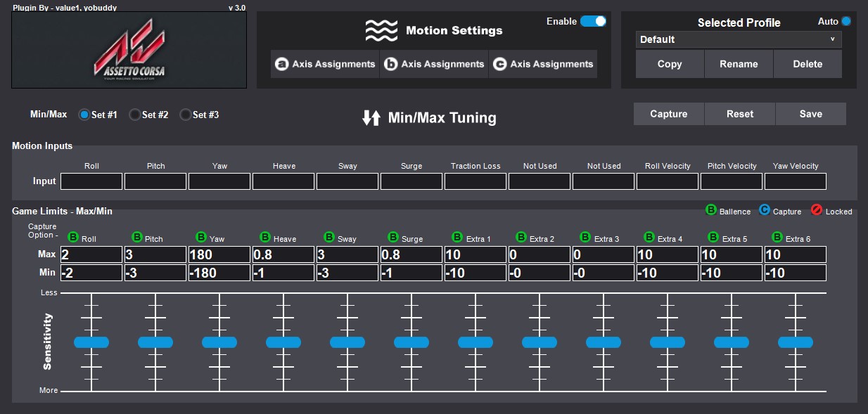
Task: Click the Roll Max value field
Action: tap(91, 254)
